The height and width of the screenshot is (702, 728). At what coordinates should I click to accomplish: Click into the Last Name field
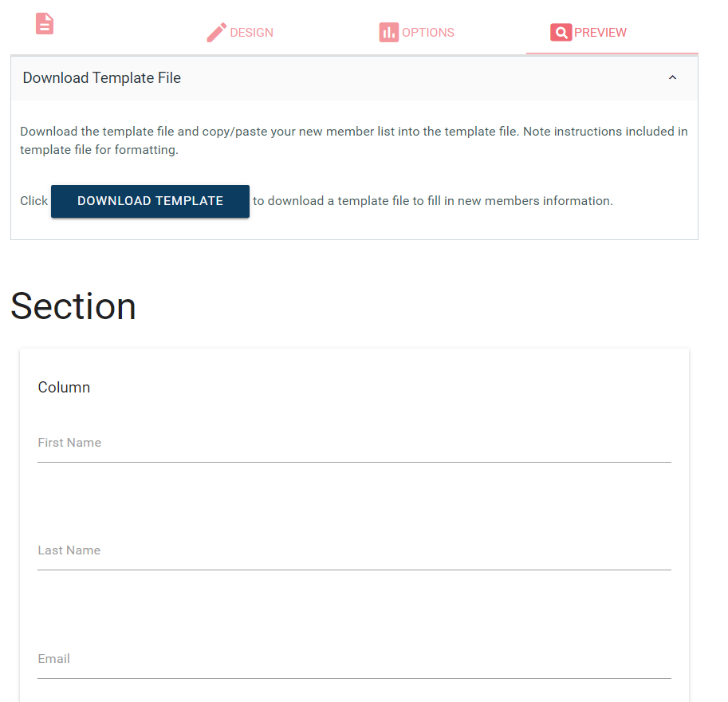[354, 551]
